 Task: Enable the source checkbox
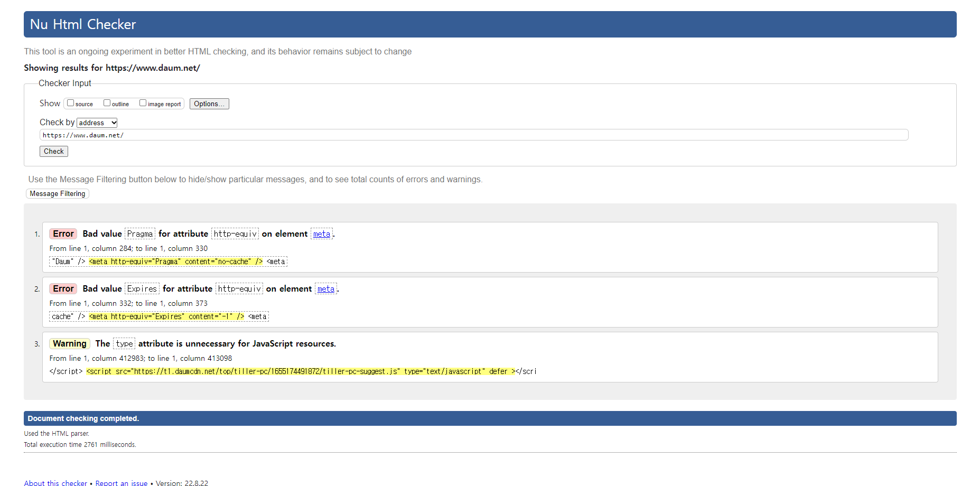click(70, 103)
